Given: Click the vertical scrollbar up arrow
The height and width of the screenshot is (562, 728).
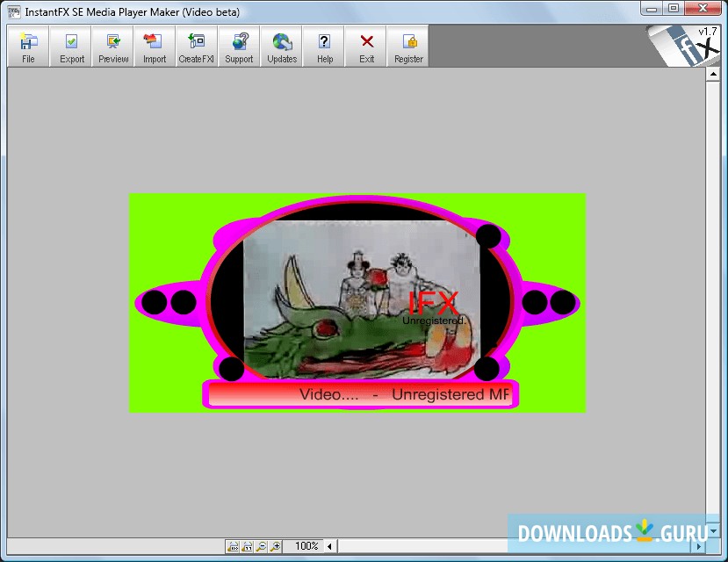Looking at the screenshot, I should click(x=713, y=74).
